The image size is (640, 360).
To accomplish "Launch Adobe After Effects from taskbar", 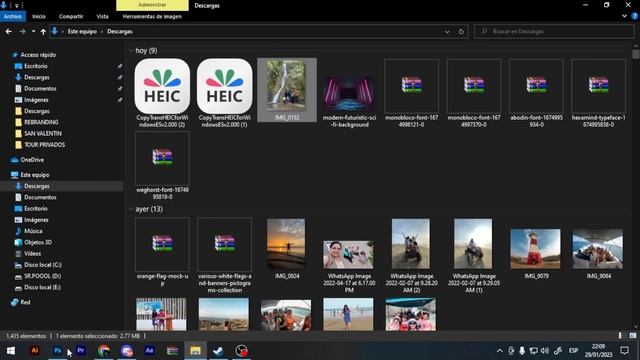I will 149,351.
